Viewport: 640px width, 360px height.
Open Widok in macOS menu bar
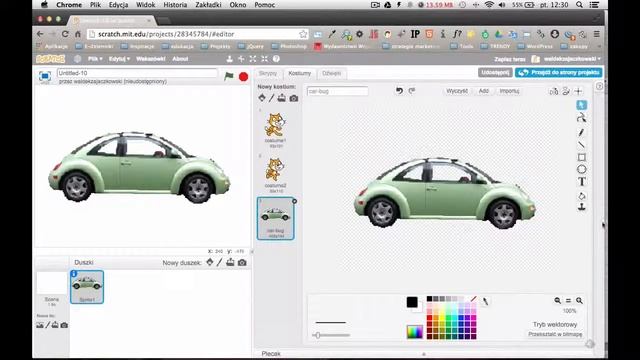pos(145,5)
